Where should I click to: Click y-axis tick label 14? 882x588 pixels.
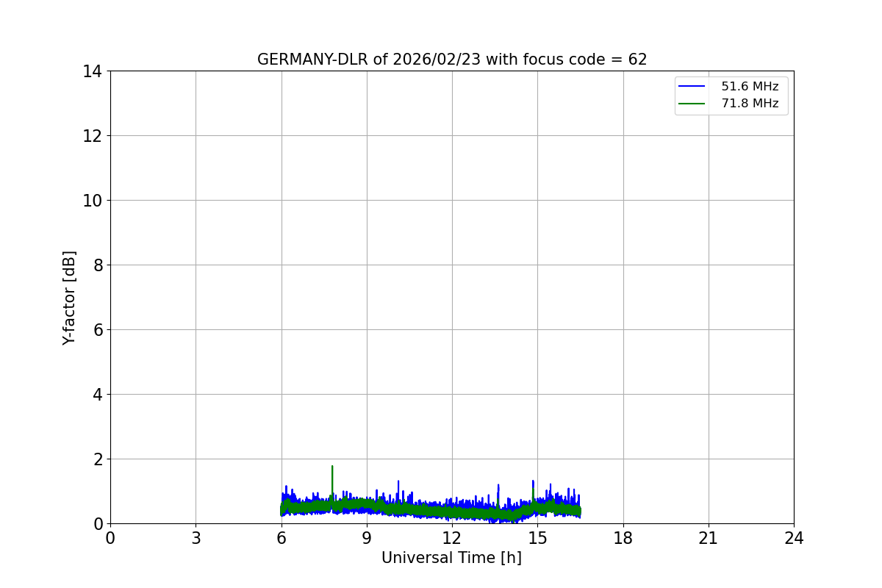pos(93,71)
